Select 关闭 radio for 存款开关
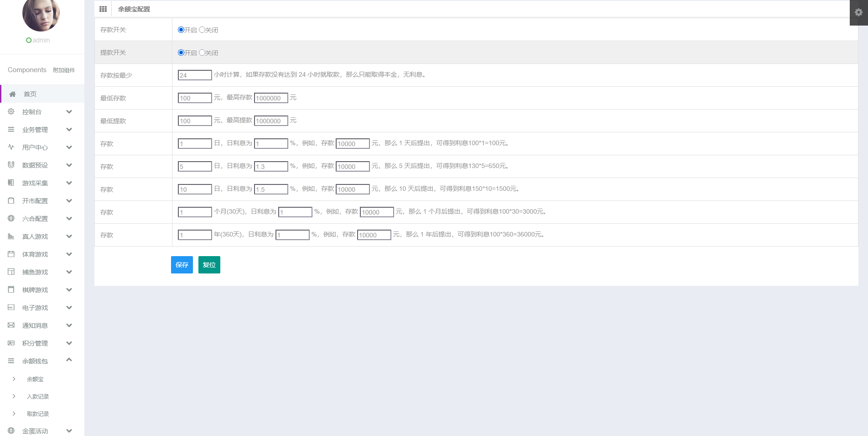This screenshot has height=436, width=868. click(202, 30)
